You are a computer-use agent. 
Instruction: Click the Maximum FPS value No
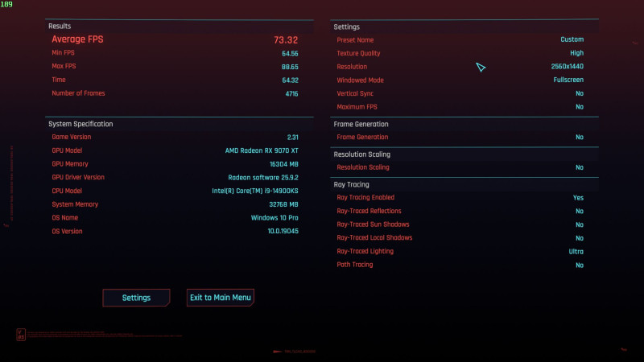[580, 107]
